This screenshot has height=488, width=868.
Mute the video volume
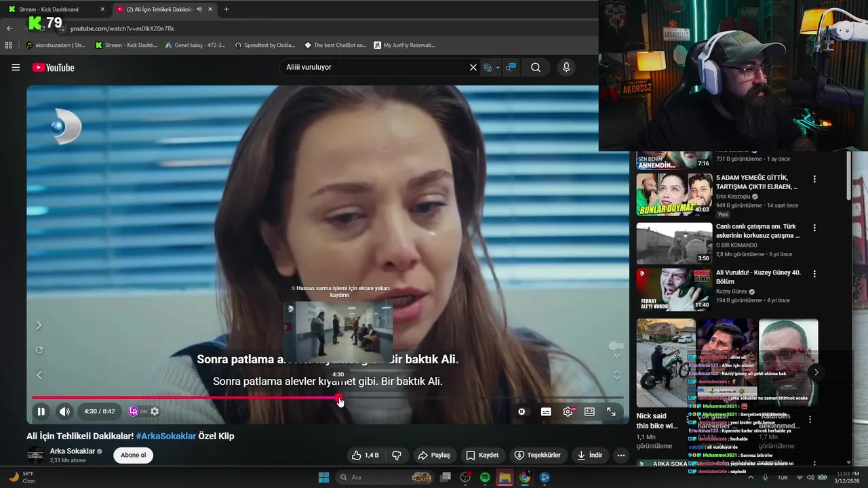click(x=64, y=411)
